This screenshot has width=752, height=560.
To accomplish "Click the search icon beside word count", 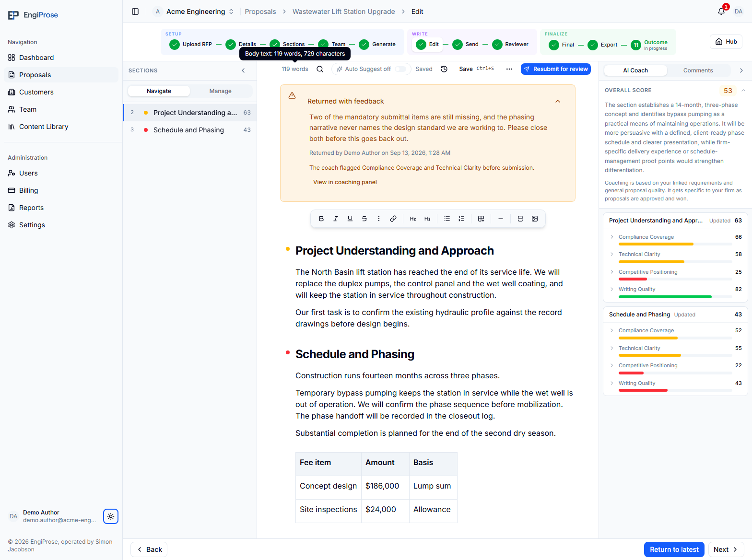I will point(320,69).
